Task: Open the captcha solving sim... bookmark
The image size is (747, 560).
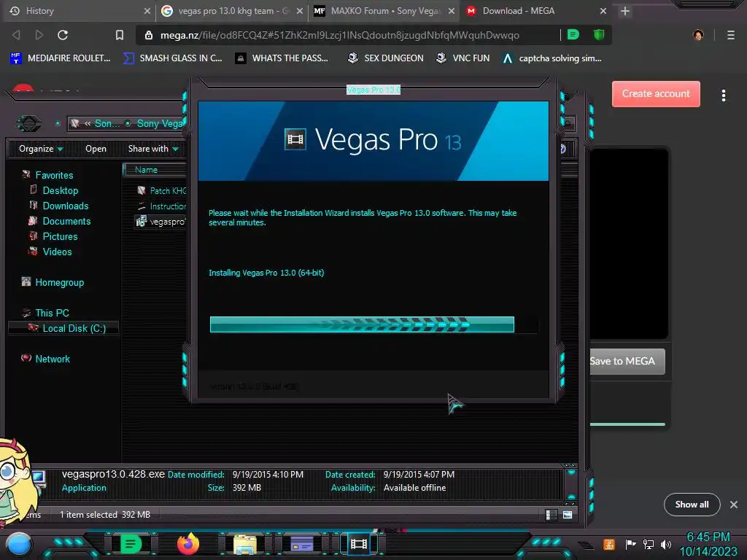Action: [552, 58]
